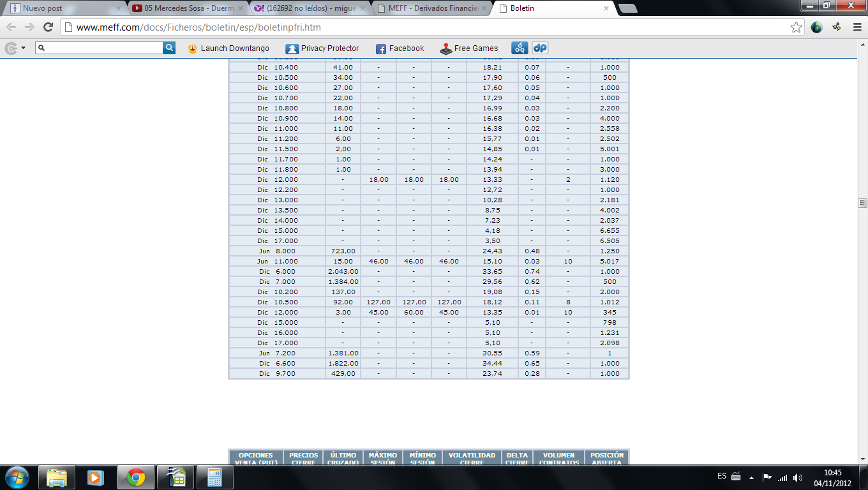Select the cell 1.381,00

(343, 353)
